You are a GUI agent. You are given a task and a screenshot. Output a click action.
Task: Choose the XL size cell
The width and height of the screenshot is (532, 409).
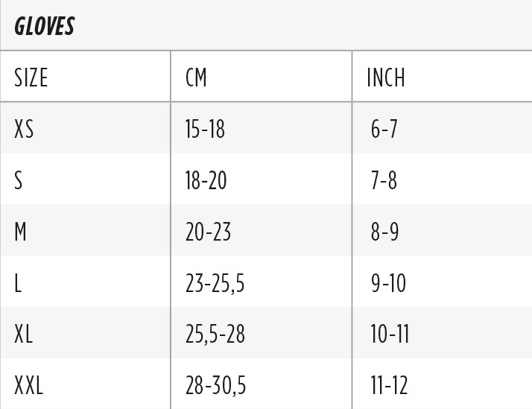coord(23,334)
